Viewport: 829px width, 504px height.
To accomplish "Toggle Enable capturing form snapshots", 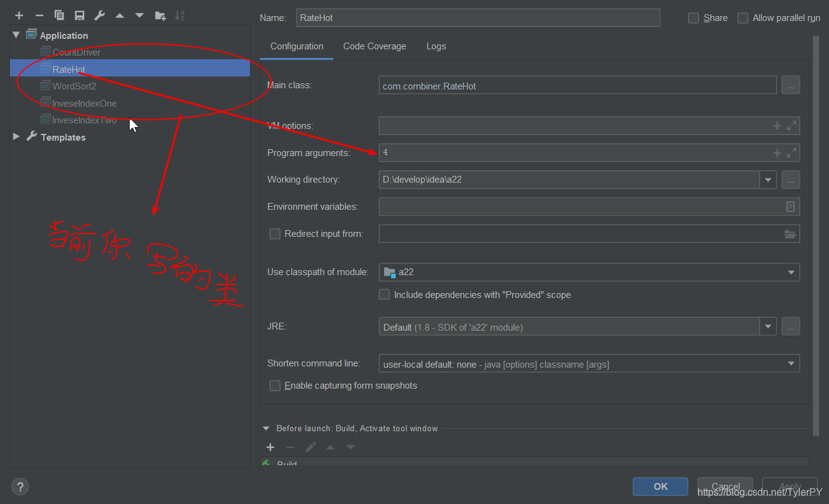I will (x=275, y=386).
